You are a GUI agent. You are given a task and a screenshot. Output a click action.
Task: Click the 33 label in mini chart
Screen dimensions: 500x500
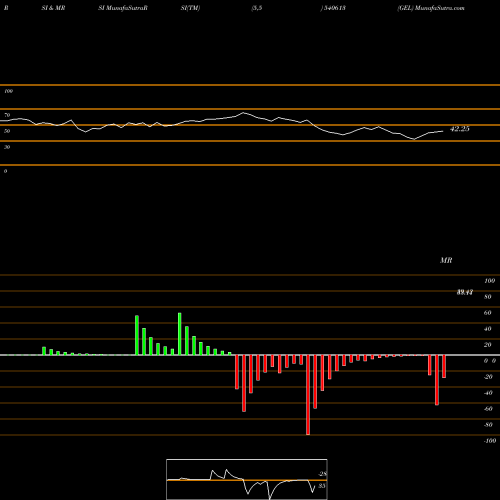coord(322,486)
